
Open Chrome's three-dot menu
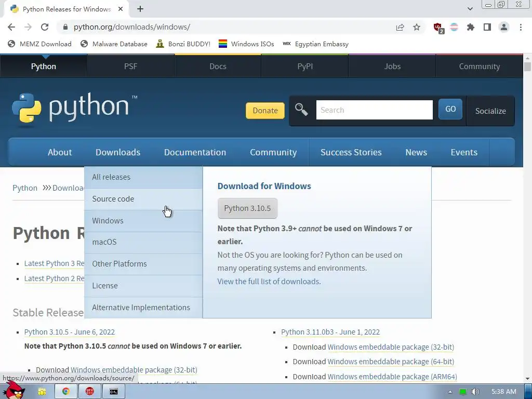[521, 27]
